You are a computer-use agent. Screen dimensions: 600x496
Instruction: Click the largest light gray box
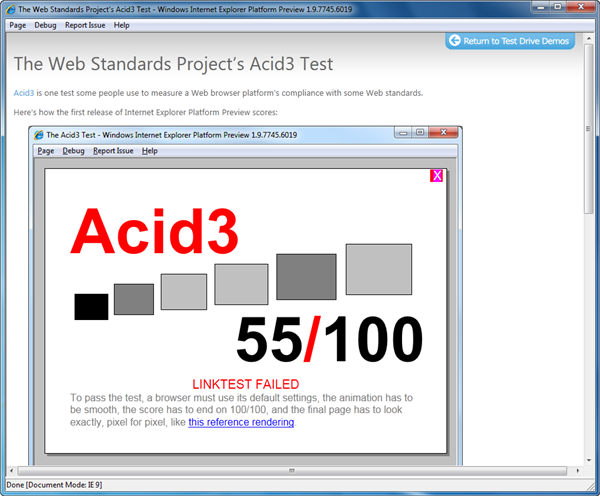(x=379, y=269)
